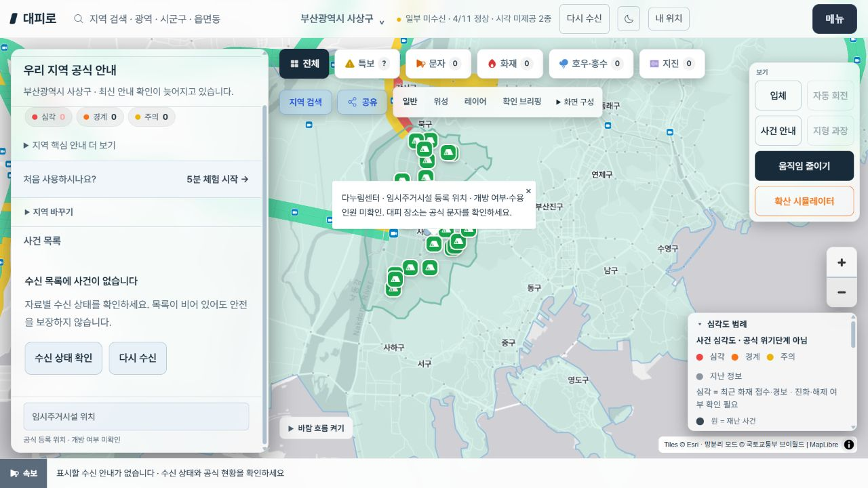
Task: Click the orange 경계 legend swatch
Action: (x=735, y=357)
